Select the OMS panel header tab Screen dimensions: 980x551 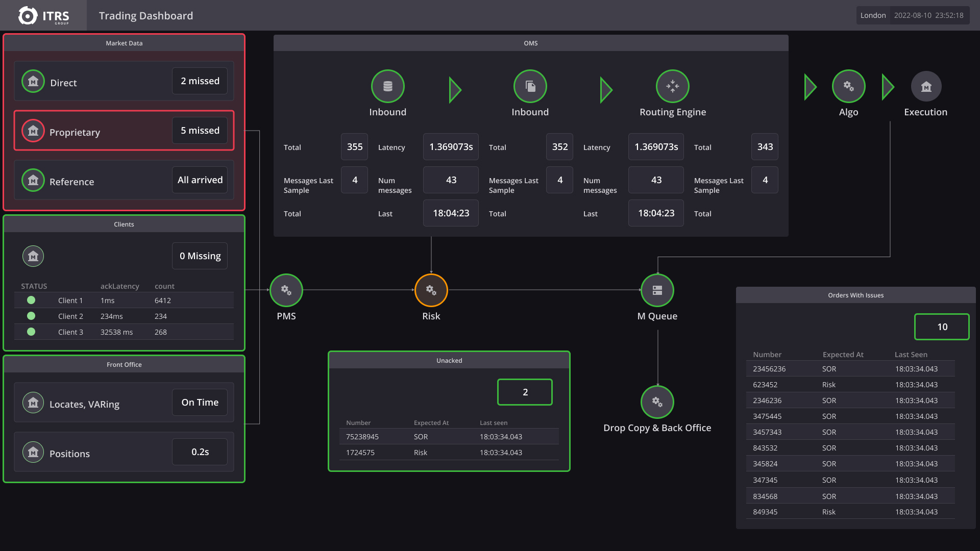(530, 43)
